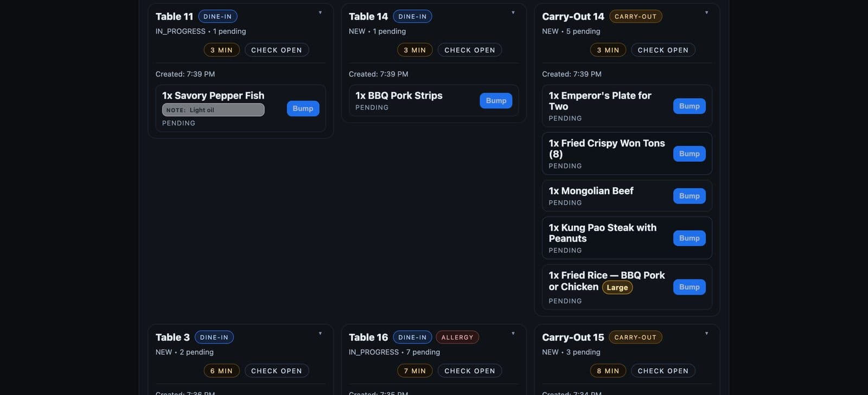The width and height of the screenshot is (868, 395).
Task: Click the 3 MIN timer on Table 11
Action: tap(221, 50)
